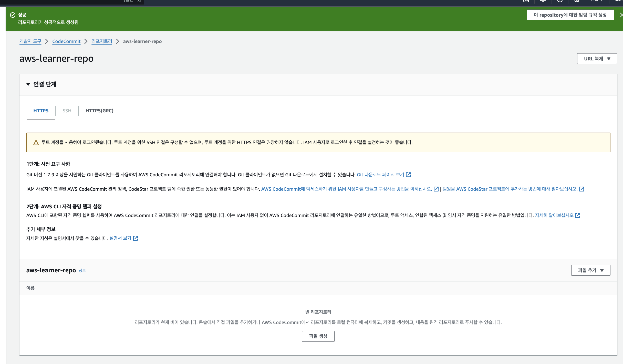This screenshot has height=364, width=623.
Task: Click the 1단계: 사전 요구 사항 heading
Action: (x=48, y=164)
